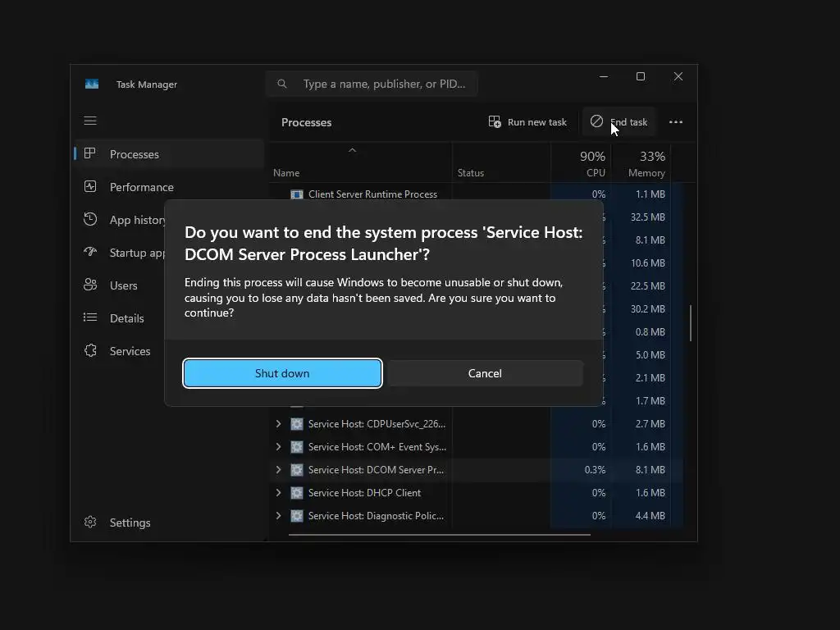Expand Service Host: CDPUserSvc row
840x630 pixels.
tap(278, 424)
